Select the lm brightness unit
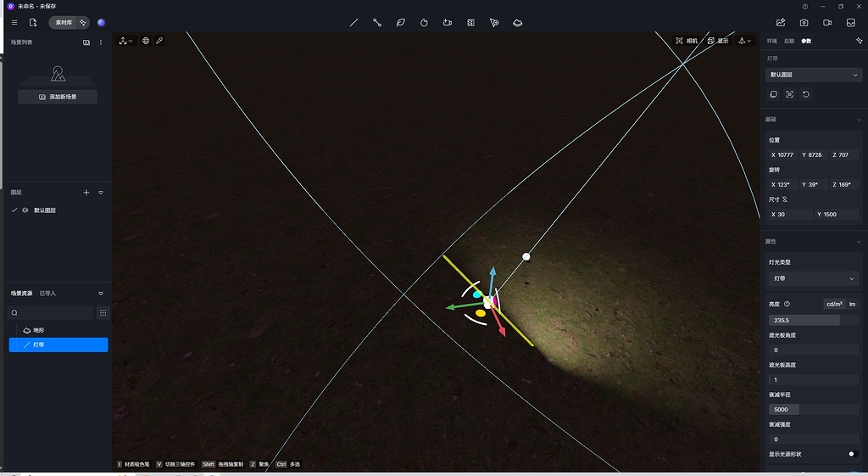The width and height of the screenshot is (868, 476). 852,304
